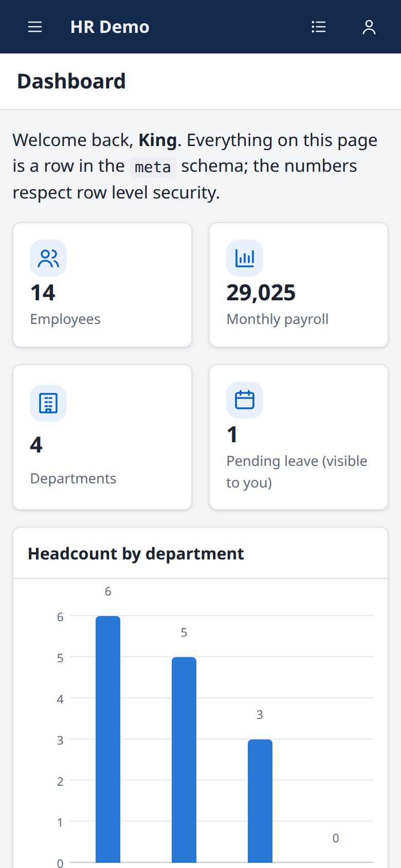Open the hamburger navigation menu
Image resolution: width=401 pixels, height=868 pixels.
point(35,27)
